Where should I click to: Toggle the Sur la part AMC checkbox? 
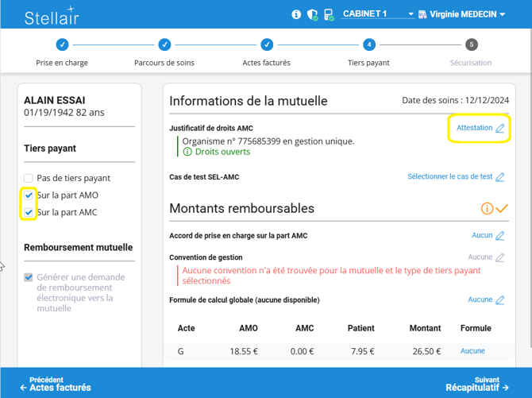[29, 213]
